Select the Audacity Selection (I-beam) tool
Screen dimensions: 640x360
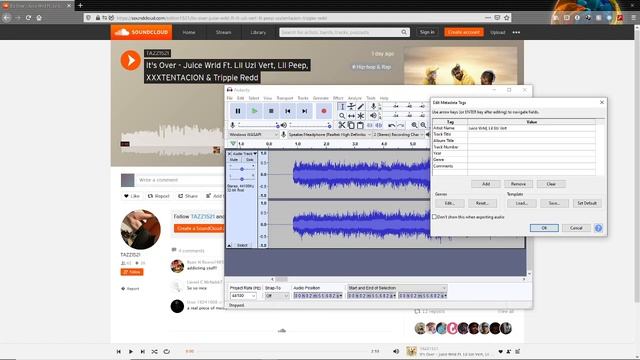342,107
